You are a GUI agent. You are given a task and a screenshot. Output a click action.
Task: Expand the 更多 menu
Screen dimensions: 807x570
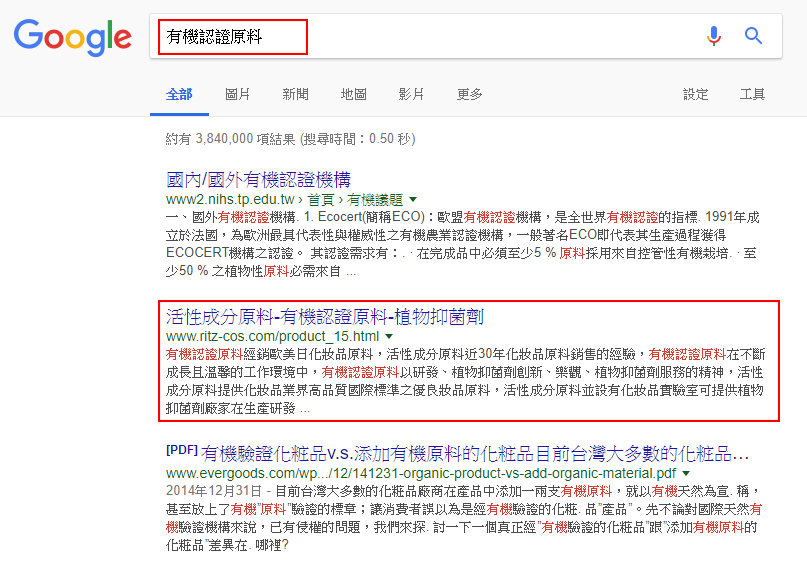click(x=469, y=94)
